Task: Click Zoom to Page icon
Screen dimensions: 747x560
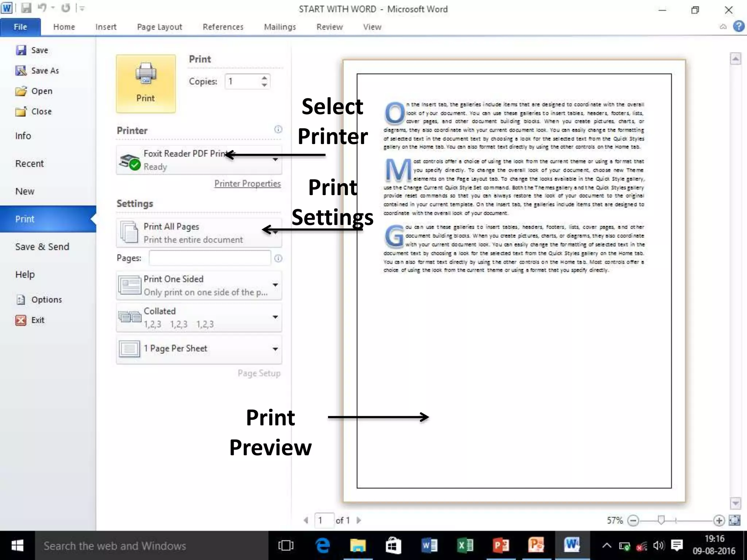Action: tap(734, 520)
